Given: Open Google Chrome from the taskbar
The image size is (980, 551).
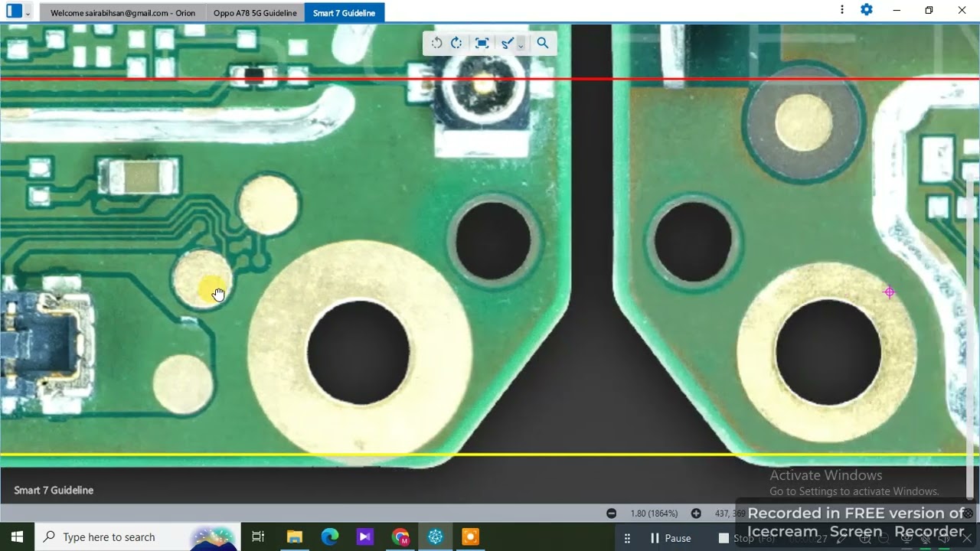Looking at the screenshot, I should coord(400,537).
